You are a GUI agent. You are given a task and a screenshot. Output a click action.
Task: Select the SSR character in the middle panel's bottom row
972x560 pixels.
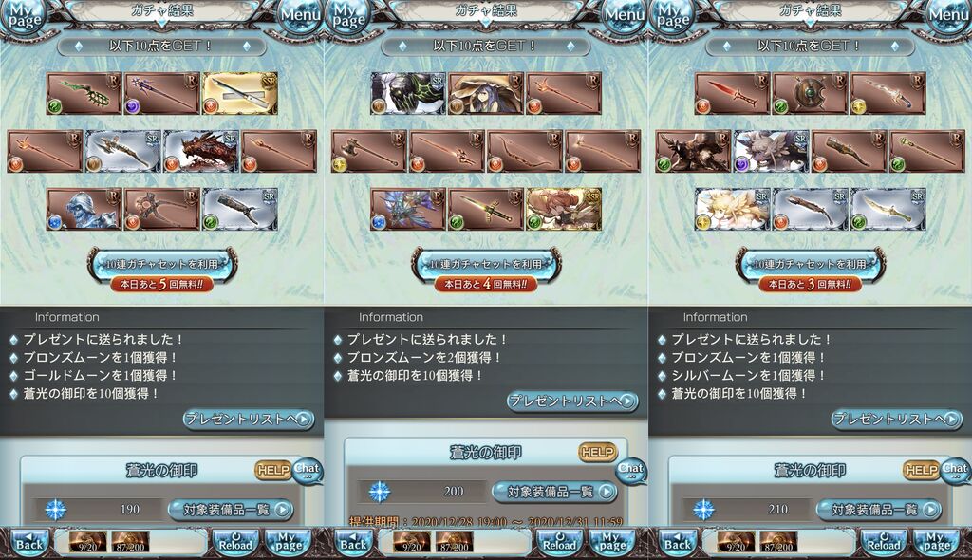[x=564, y=209]
